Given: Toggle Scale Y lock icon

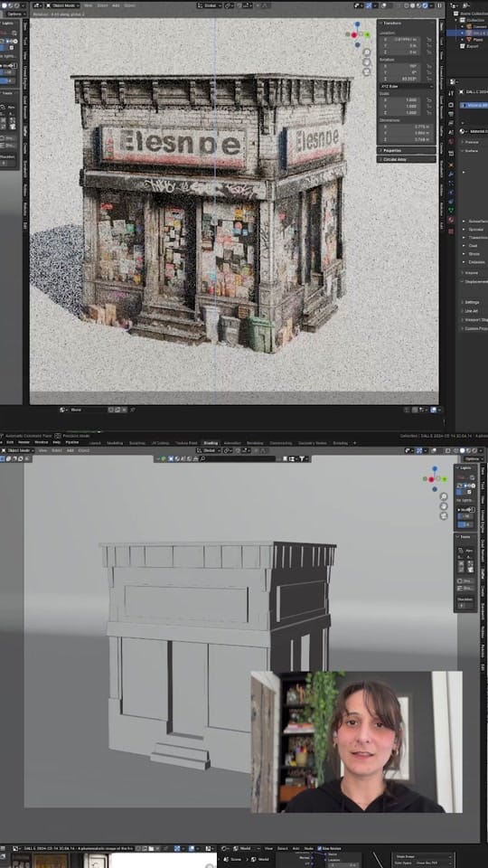Looking at the screenshot, I should (429, 107).
